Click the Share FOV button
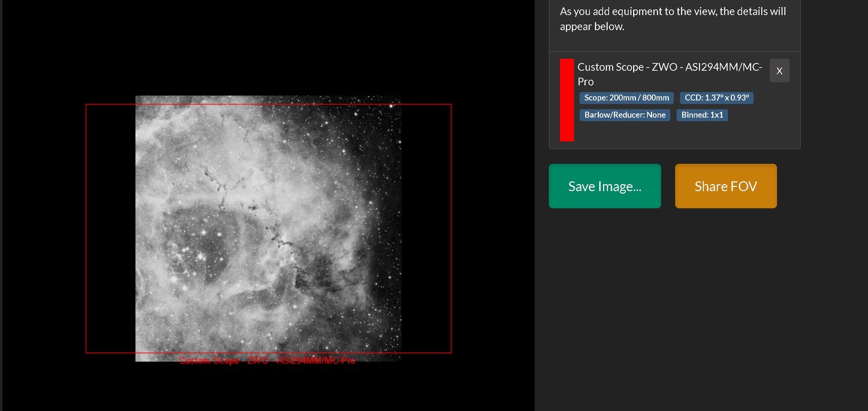The height and width of the screenshot is (411, 868). [x=726, y=186]
